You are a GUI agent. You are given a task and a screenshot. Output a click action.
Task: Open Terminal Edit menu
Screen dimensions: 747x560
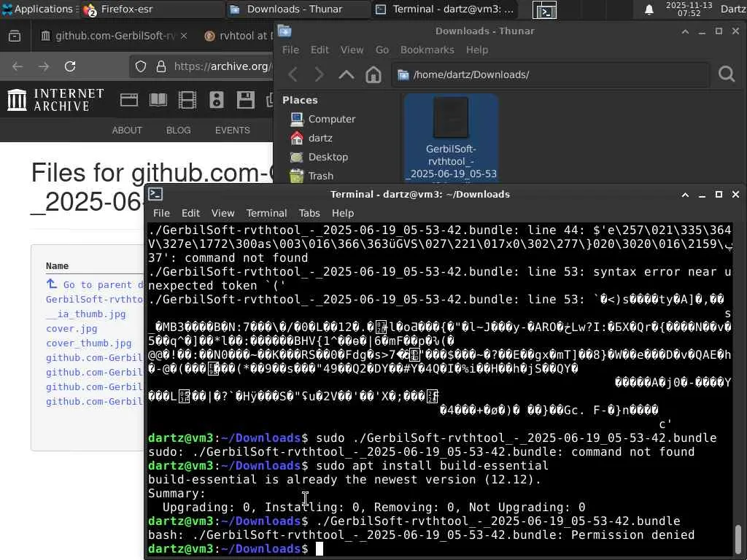[190, 213]
